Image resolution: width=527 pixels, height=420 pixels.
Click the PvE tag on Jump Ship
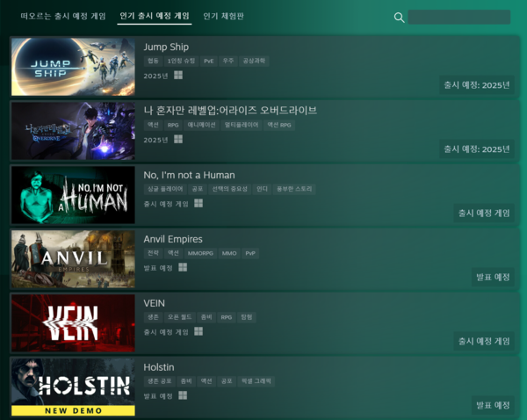[209, 61]
